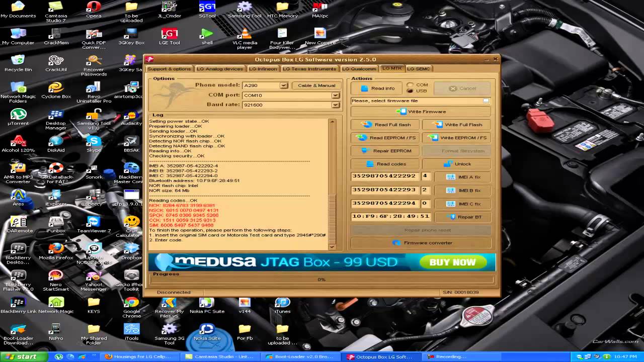Open the Recycle Bin desktop icon
Screen dimensions: 644x362
pyautogui.click(x=18, y=64)
